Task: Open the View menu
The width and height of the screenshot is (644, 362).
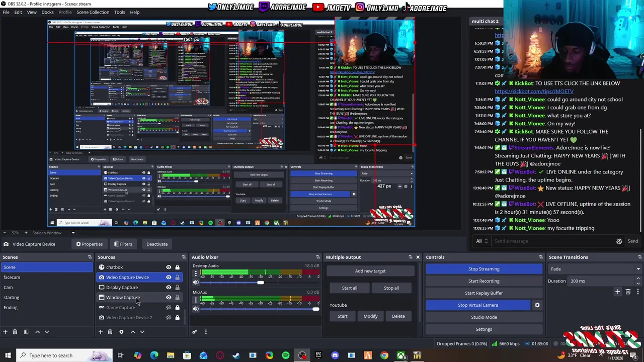Action: click(32, 12)
